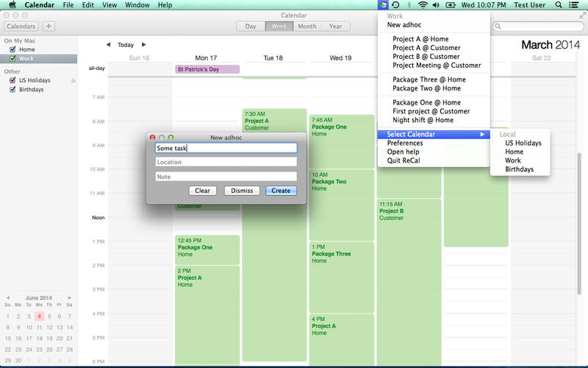This screenshot has height=368, width=588.
Task: Open the Edit menu
Action: tap(87, 5)
